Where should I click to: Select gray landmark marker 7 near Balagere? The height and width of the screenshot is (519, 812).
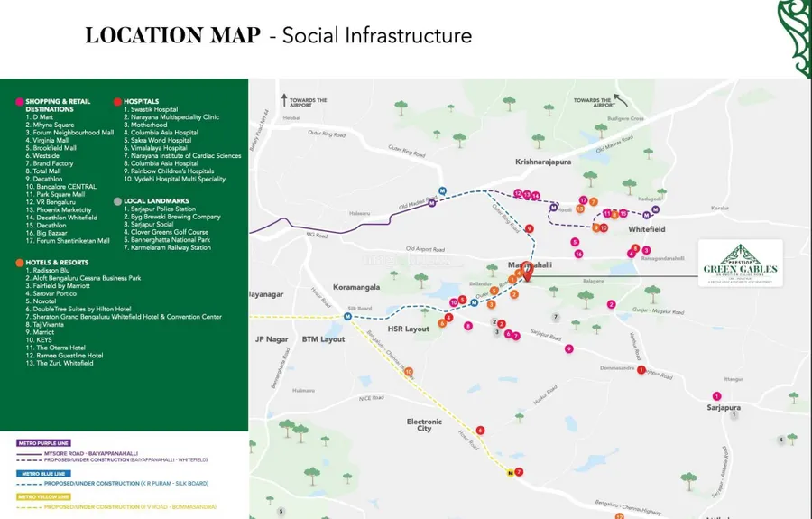[x=556, y=317]
